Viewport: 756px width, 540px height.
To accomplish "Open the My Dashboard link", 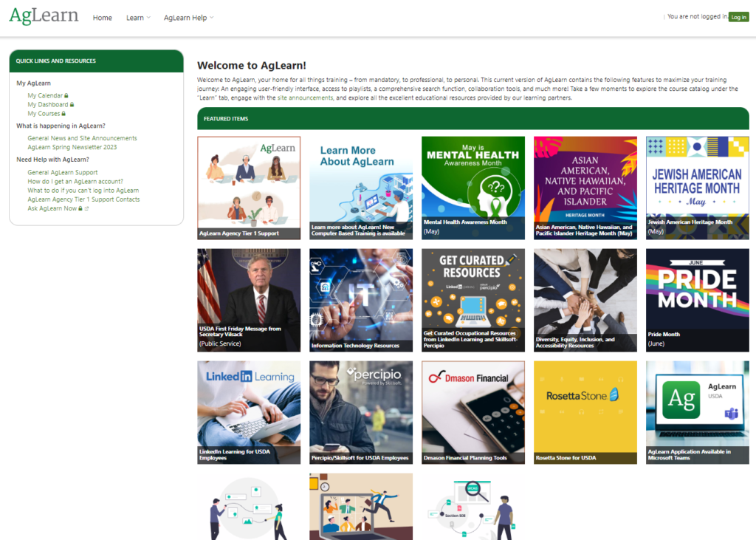I will pyautogui.click(x=48, y=104).
